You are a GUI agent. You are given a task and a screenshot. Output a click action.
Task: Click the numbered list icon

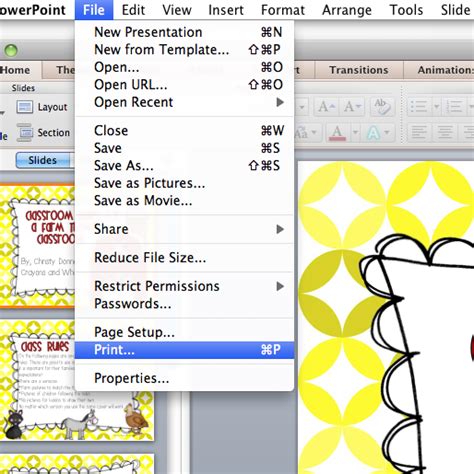tap(454, 107)
